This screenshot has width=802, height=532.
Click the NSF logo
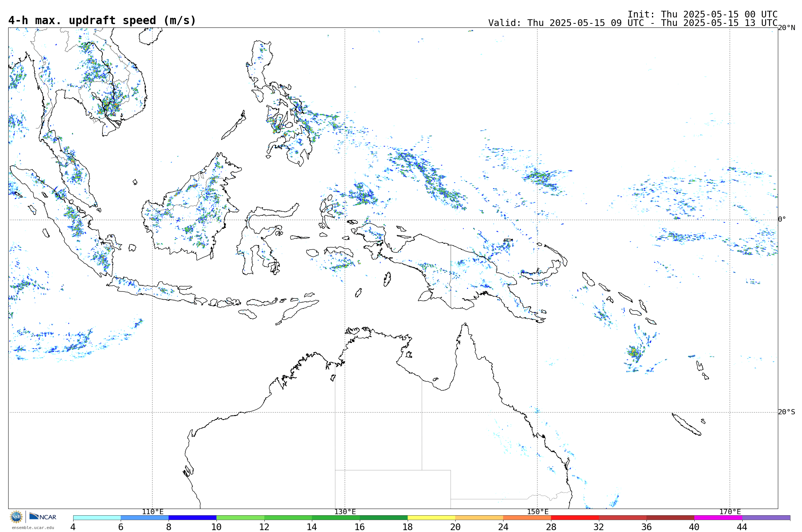(16, 516)
